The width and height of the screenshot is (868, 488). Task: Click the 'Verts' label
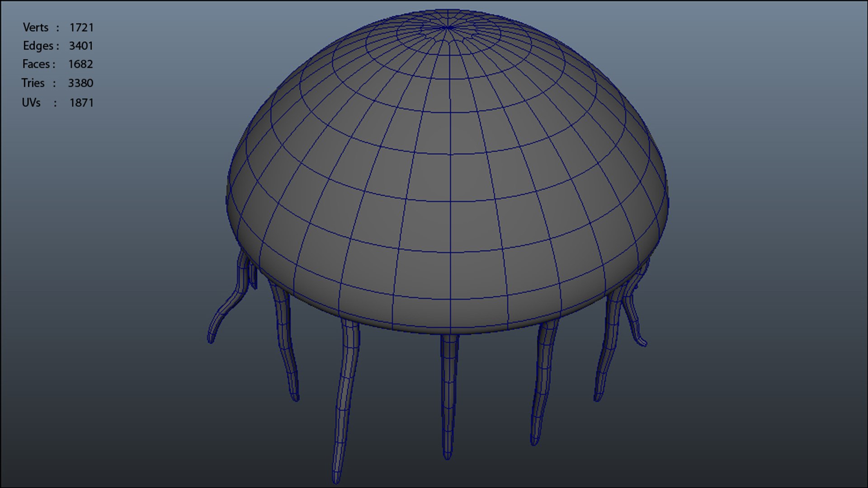point(36,28)
